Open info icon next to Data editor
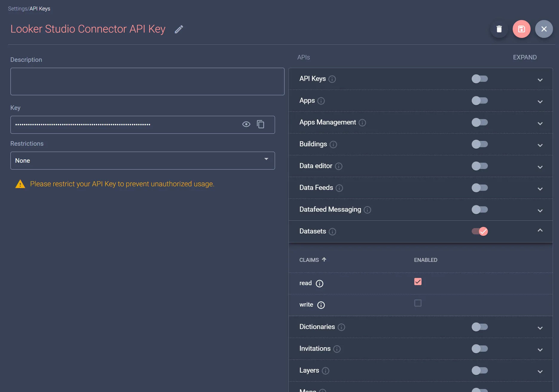 pyautogui.click(x=339, y=166)
